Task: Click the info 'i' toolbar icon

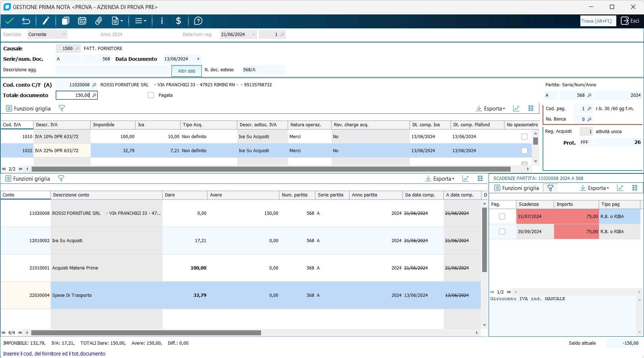Action: click(162, 21)
